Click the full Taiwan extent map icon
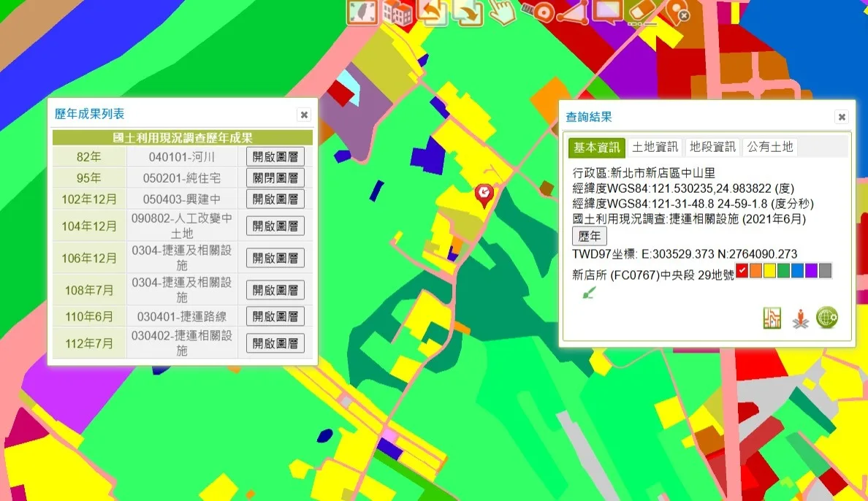The image size is (868, 501). (362, 12)
